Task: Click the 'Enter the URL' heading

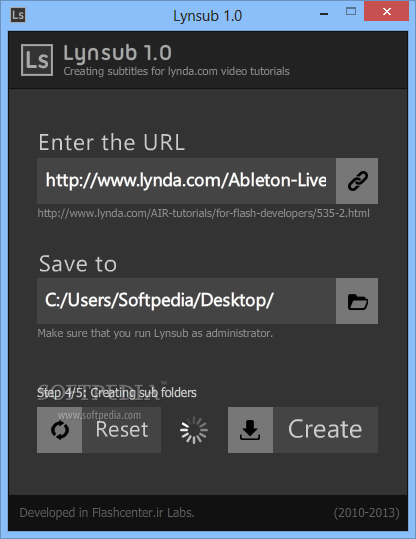Action: (112, 142)
